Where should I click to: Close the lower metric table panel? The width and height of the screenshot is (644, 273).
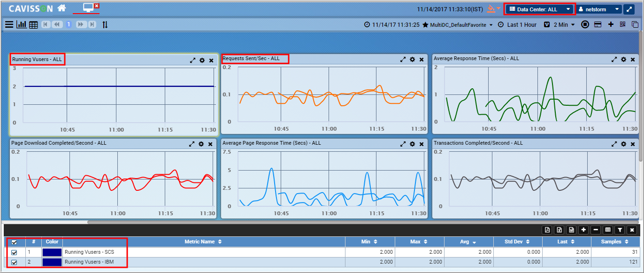pos(632,230)
